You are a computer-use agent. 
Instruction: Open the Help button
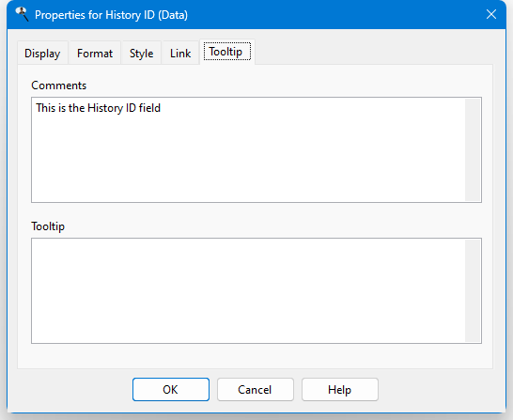pos(340,389)
